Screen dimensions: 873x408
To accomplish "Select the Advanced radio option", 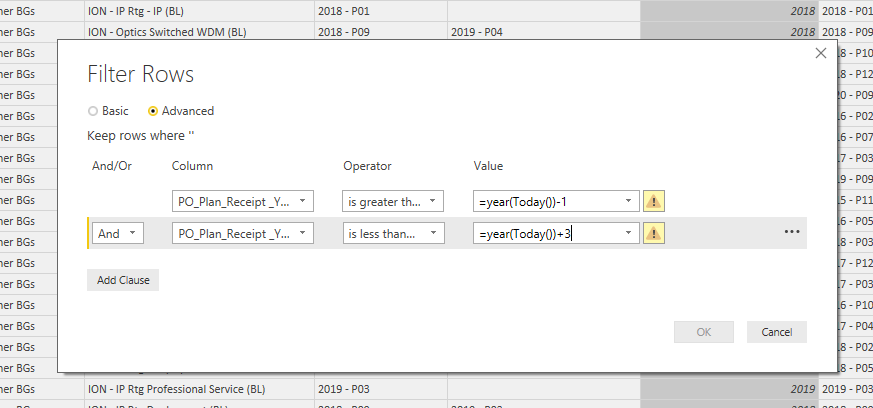I will pos(181,111).
